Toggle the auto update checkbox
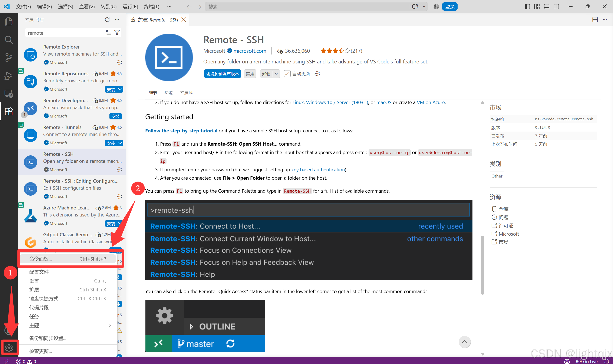Viewport: 613px width, 364px height. pos(287,74)
